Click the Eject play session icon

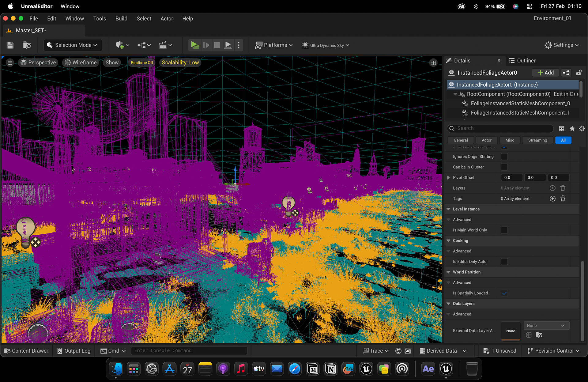228,45
